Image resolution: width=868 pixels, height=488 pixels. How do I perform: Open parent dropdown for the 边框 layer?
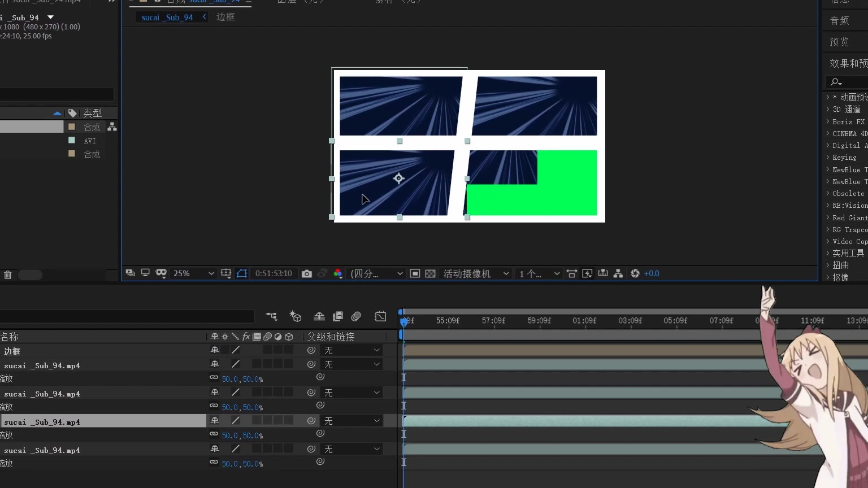(x=351, y=351)
